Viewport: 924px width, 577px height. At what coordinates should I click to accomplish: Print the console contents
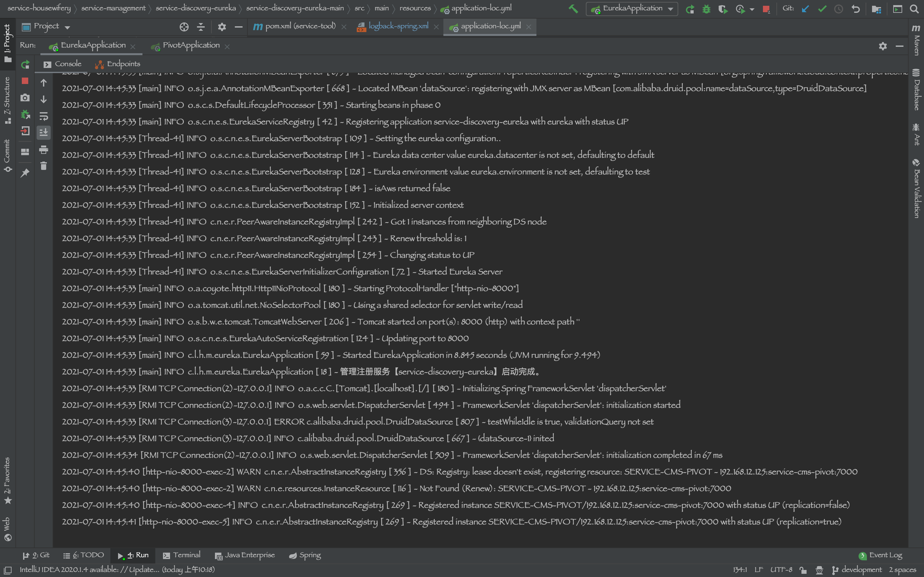click(44, 150)
